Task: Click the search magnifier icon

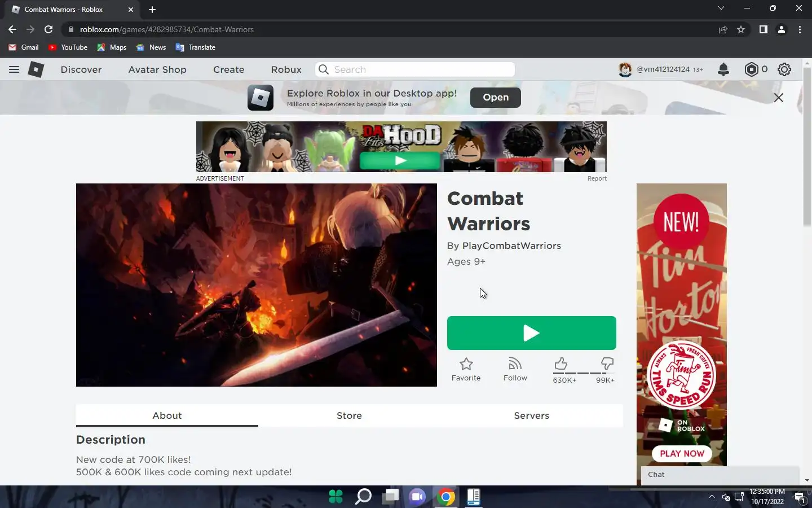Action: (324, 69)
